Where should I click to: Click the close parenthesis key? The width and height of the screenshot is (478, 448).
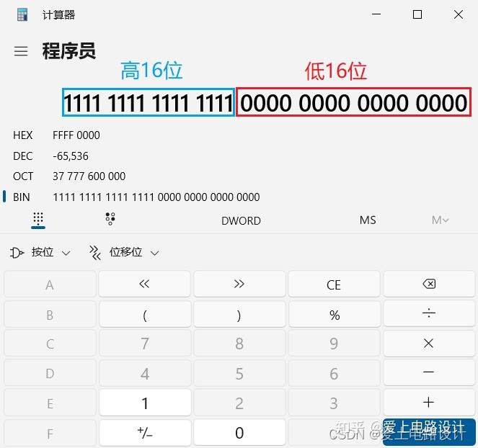tap(239, 314)
